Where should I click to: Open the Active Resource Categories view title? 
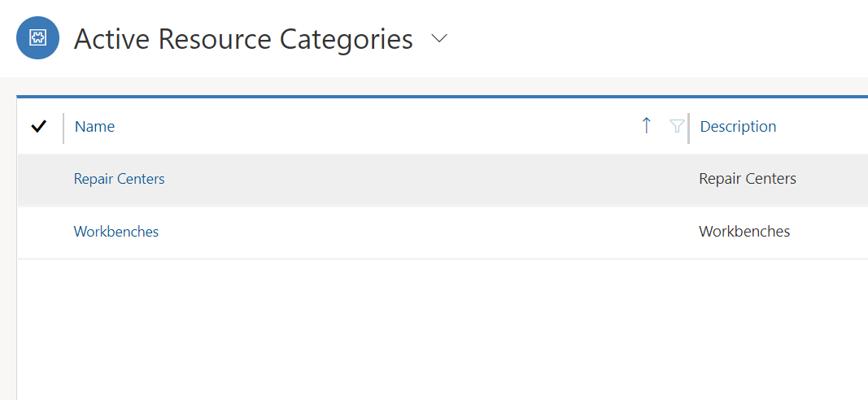pos(243,38)
